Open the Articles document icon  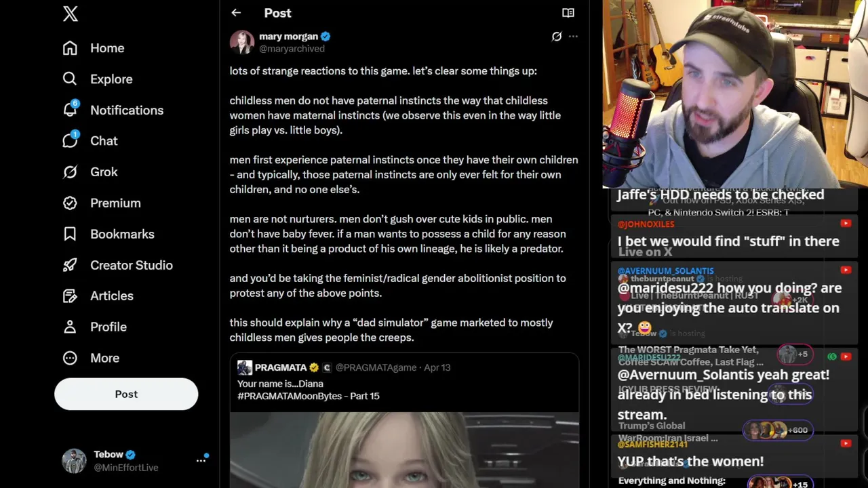(x=70, y=296)
